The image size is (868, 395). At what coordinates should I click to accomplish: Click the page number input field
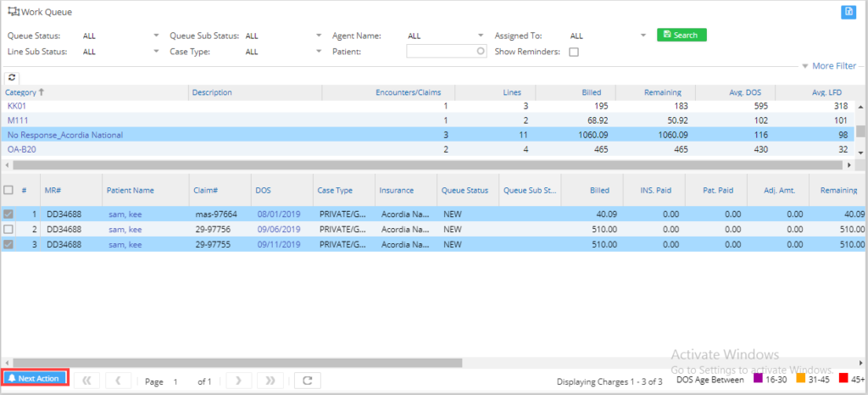point(176,381)
